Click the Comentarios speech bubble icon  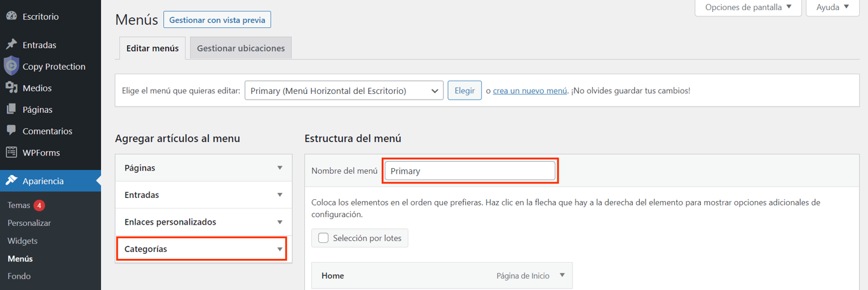point(11,131)
